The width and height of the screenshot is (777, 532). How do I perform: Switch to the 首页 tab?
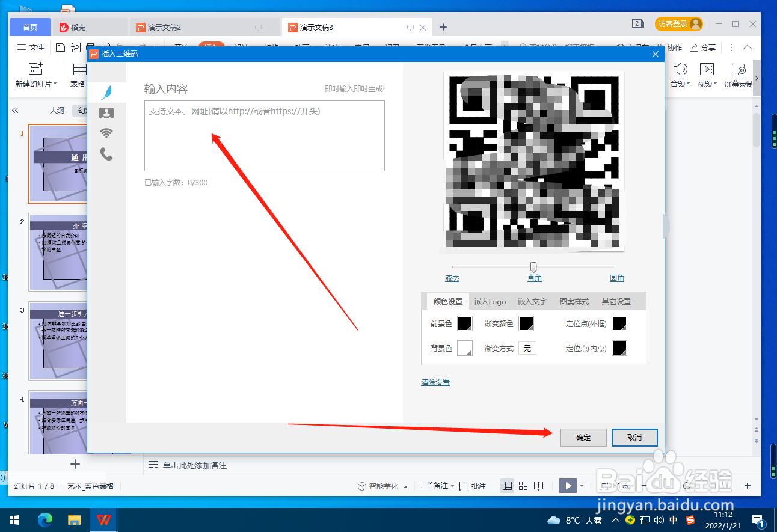click(30, 27)
